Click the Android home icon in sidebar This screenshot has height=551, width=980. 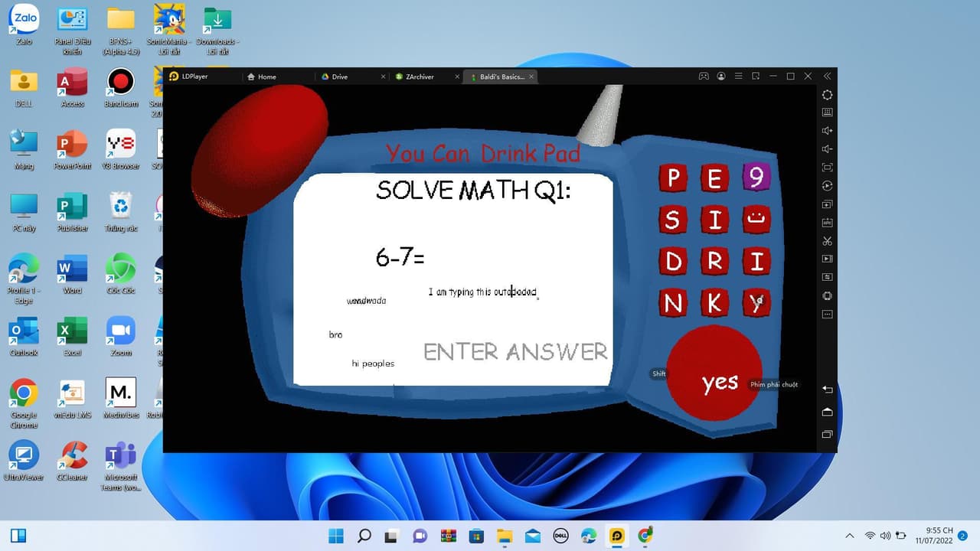tap(827, 412)
